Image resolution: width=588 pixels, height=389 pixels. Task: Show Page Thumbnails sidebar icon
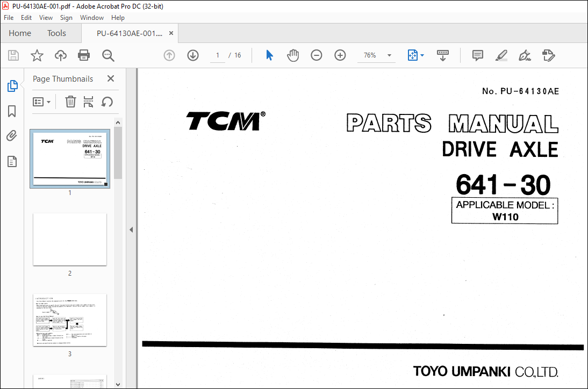pyautogui.click(x=12, y=86)
